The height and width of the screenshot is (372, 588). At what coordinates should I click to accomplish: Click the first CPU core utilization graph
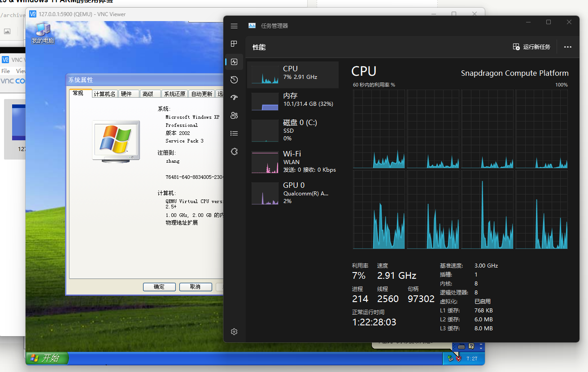coord(379,129)
